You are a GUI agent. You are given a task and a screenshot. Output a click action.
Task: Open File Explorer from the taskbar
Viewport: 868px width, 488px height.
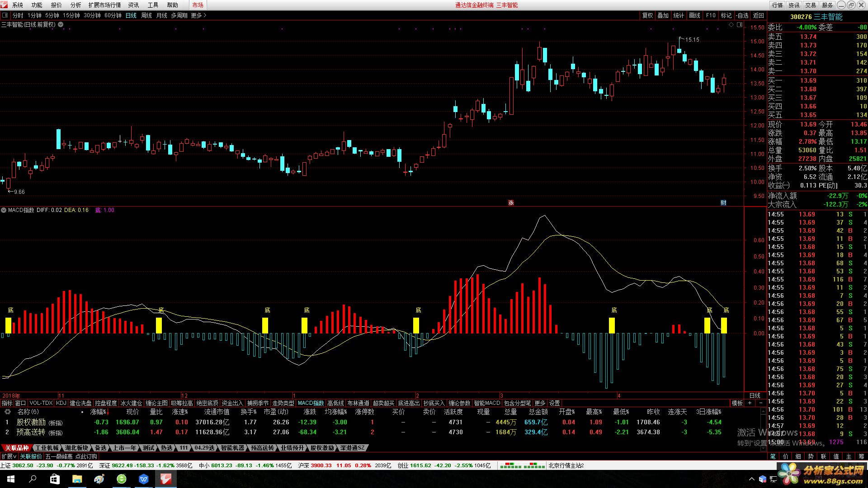[77, 479]
